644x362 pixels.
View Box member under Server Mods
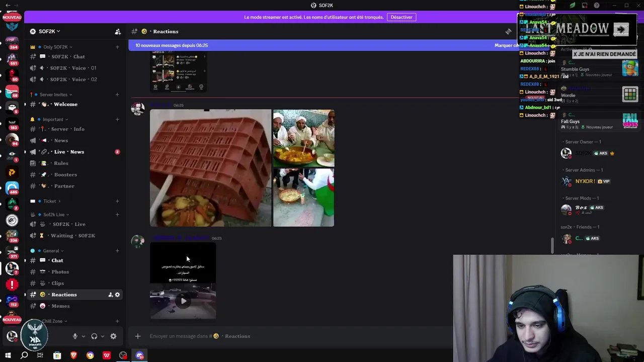coord(599,210)
